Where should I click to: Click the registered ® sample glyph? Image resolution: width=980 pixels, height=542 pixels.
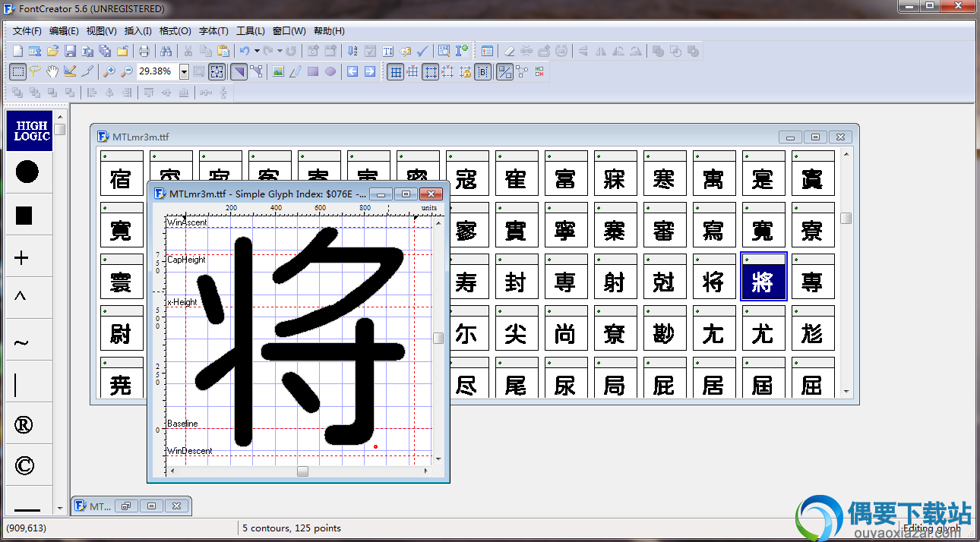coord(24,424)
